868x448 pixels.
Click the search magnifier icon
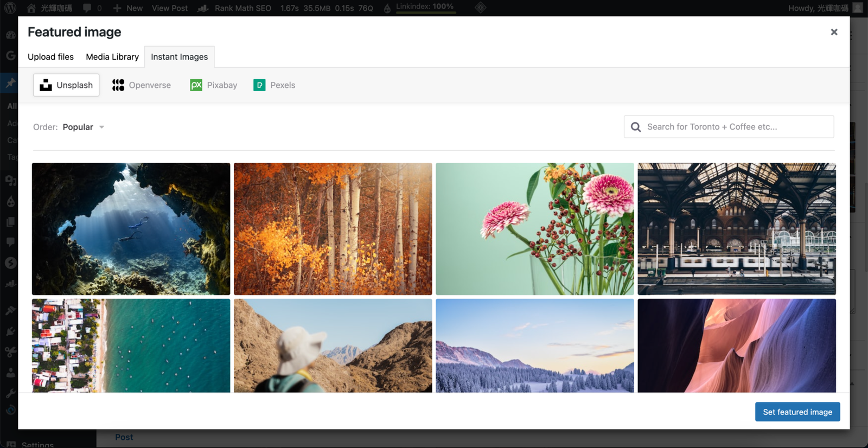[x=636, y=127]
